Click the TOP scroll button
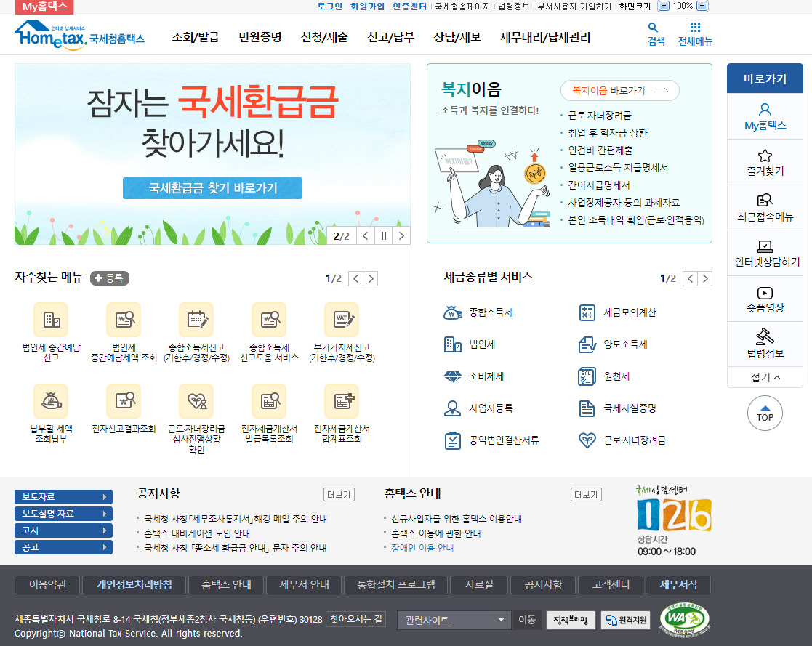812x646 pixels. [x=765, y=413]
